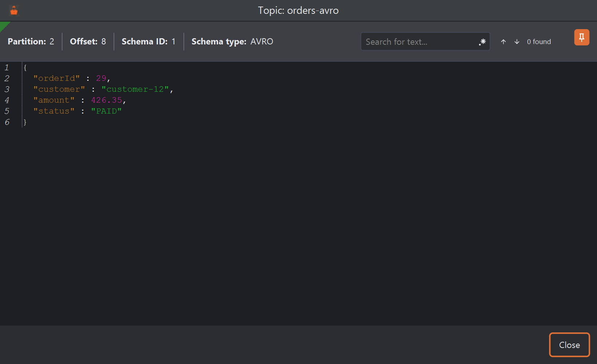The height and width of the screenshot is (364, 597).
Task: Click the "amount" key in JSON
Action: tap(54, 100)
